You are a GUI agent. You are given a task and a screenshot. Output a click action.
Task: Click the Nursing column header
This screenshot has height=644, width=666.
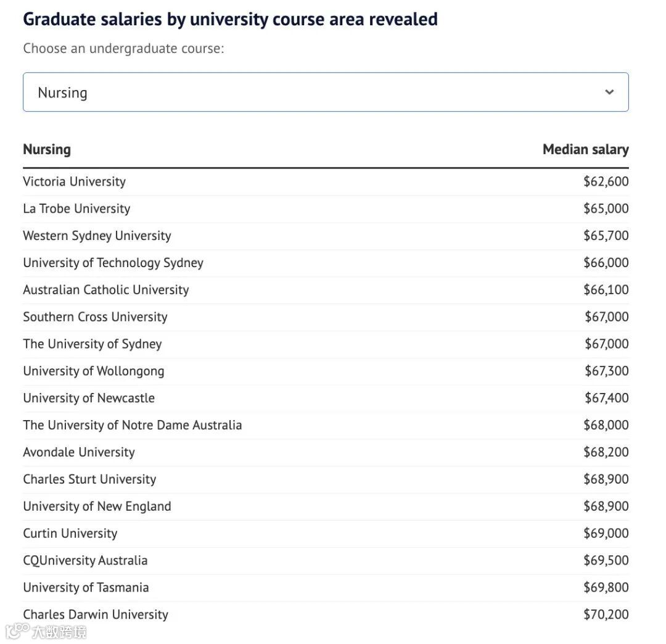(x=47, y=149)
